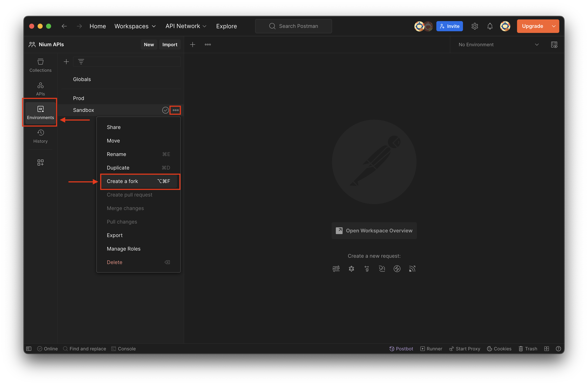Choose Export from the context menu
The height and width of the screenshot is (385, 588).
click(x=115, y=235)
